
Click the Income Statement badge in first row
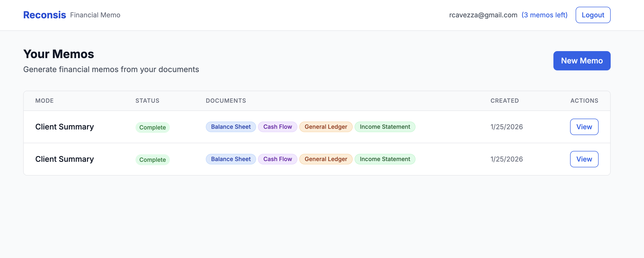tap(385, 127)
